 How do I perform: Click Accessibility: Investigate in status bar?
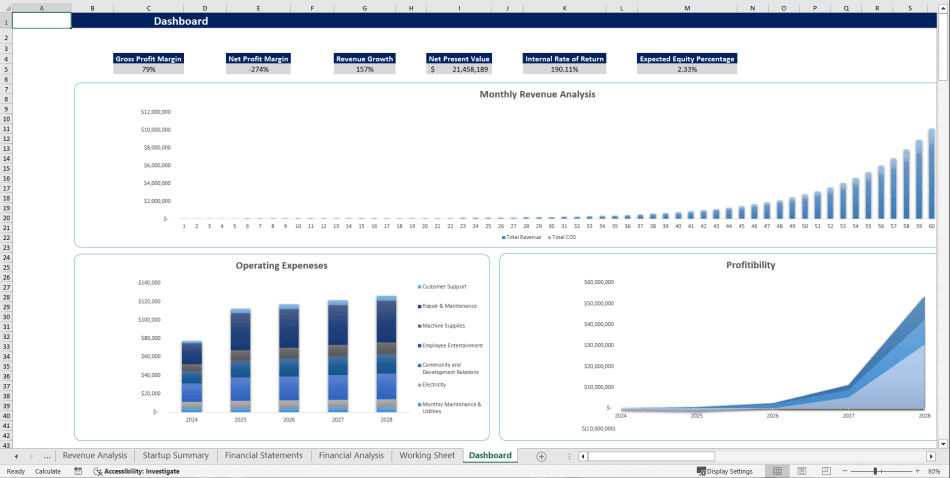click(136, 471)
